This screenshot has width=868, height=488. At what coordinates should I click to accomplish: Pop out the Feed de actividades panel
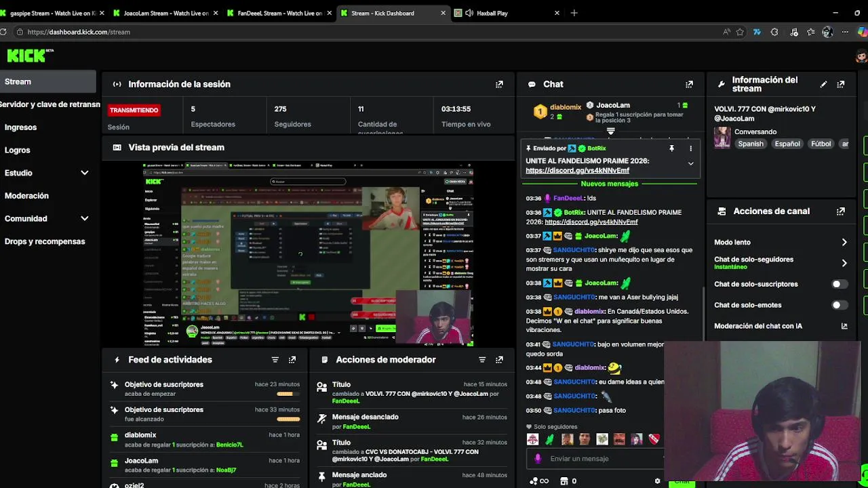(x=292, y=360)
